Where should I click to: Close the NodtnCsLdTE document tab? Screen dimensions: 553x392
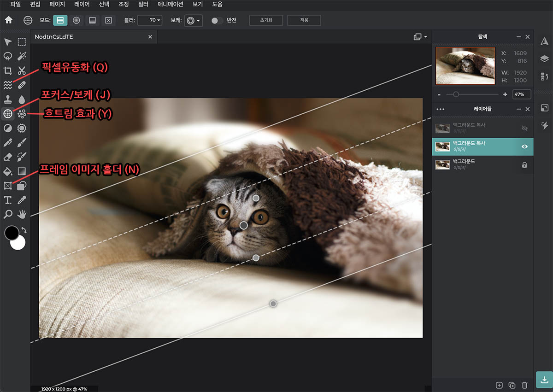click(x=150, y=37)
